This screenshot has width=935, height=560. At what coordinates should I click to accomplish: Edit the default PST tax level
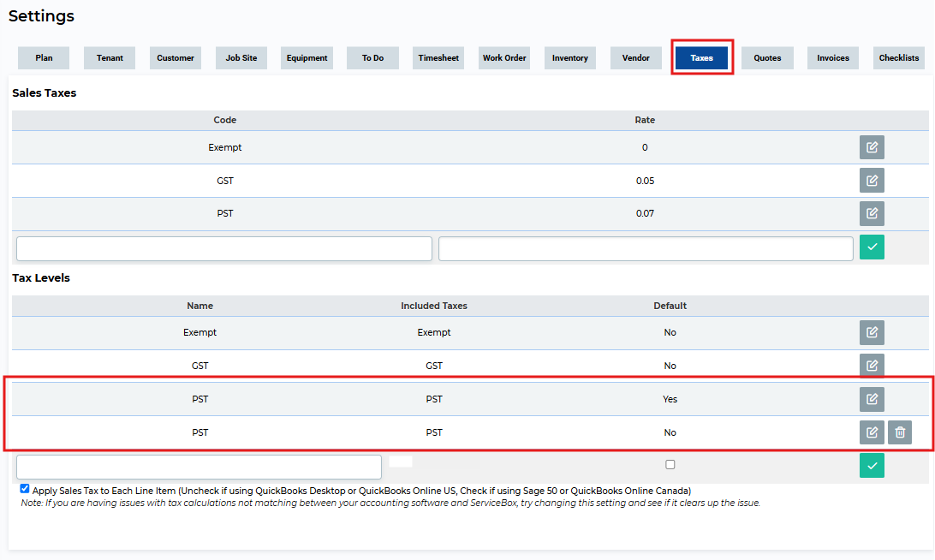pyautogui.click(x=872, y=399)
